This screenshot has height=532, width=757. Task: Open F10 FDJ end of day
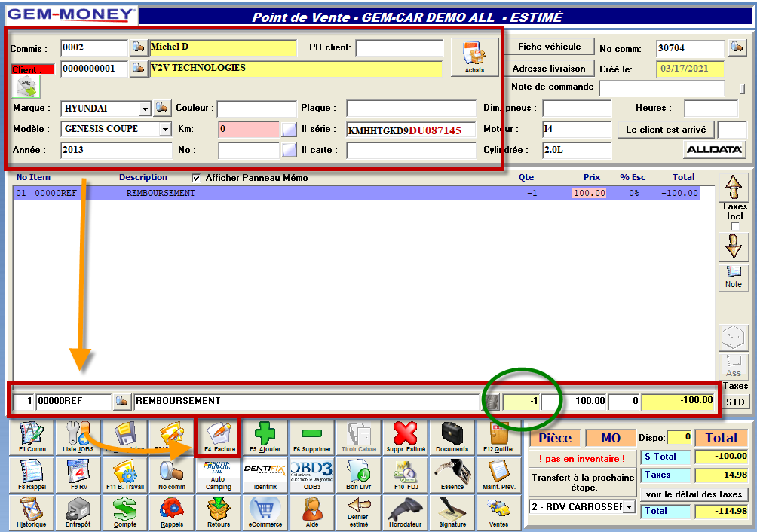tap(406, 474)
